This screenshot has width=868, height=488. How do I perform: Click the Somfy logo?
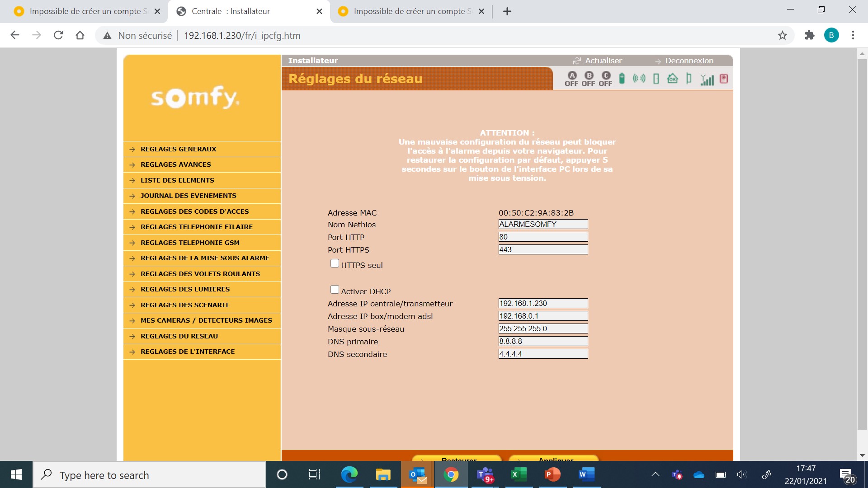pos(195,97)
